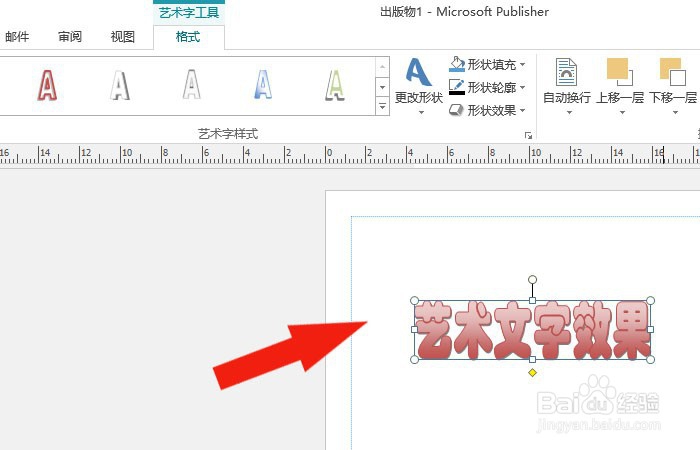Click the 更改形状 big A icon
Screen dimensions: 700x450
418,72
